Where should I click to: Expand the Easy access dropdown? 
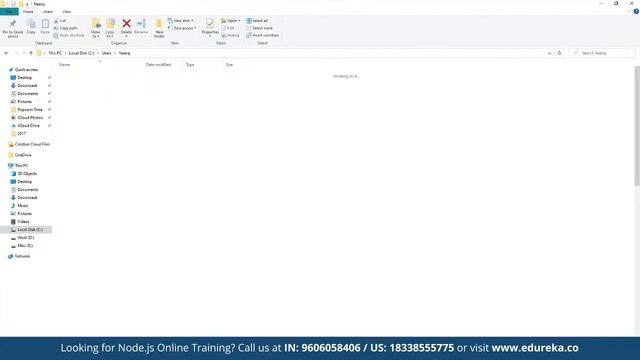182,28
